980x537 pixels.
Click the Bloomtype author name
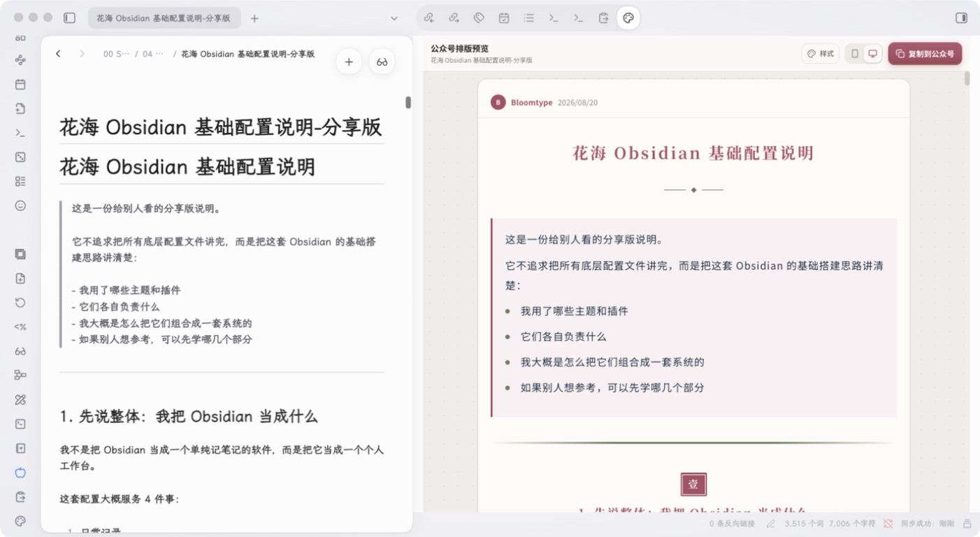coord(531,103)
